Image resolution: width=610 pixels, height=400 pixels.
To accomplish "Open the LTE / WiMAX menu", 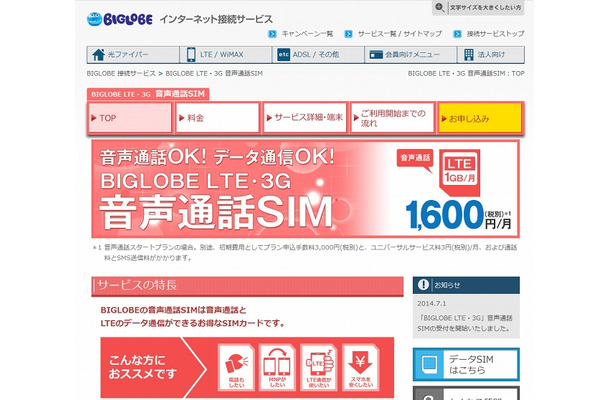I will tap(226, 54).
